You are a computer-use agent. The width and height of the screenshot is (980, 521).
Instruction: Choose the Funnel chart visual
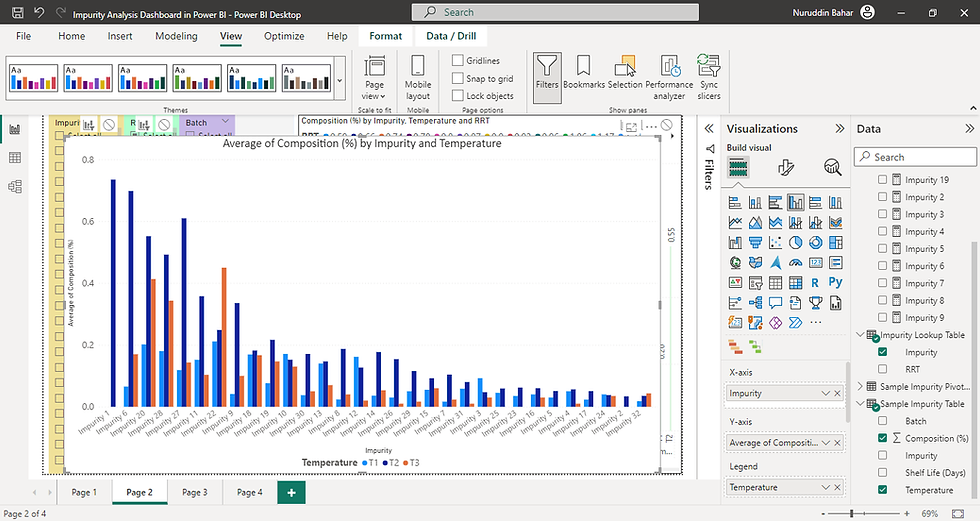coord(756,242)
